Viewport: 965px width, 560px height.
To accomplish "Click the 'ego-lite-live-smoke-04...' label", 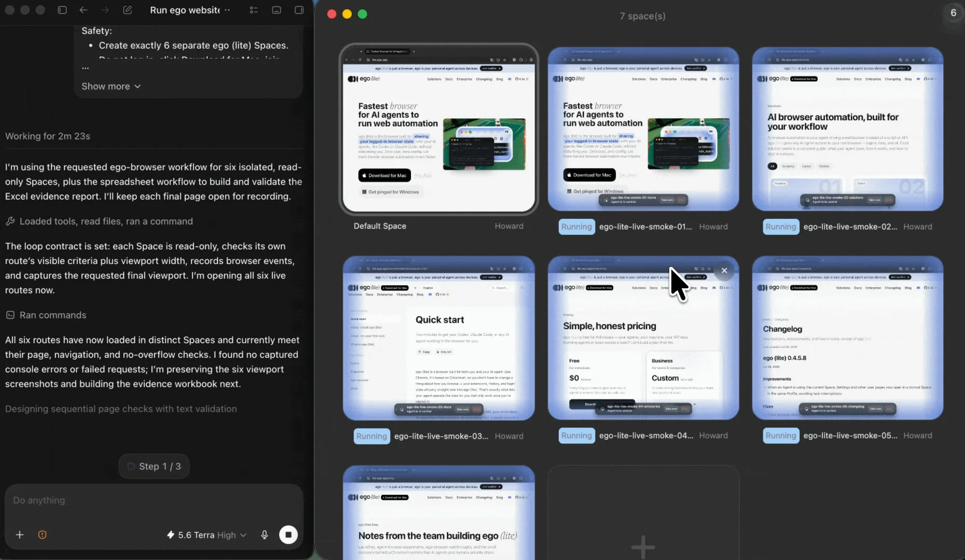I will (x=646, y=436).
